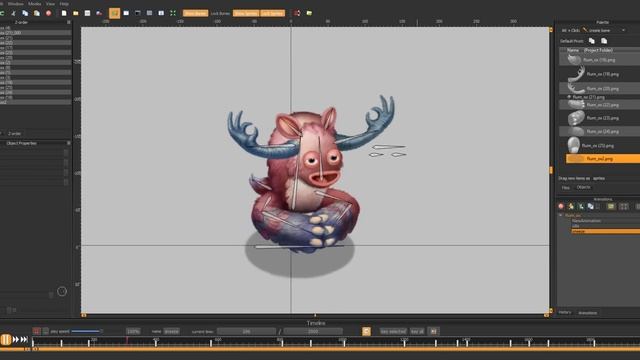Click the green fullscreen expand icon
Screen dimensions: 640x360
173,13
